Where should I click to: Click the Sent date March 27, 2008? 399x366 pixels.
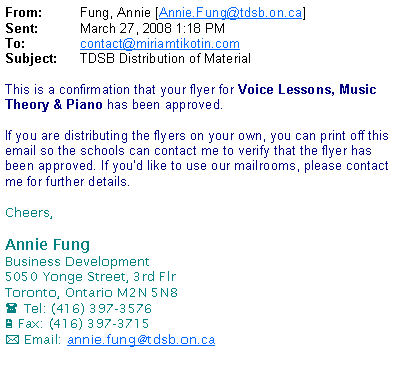pos(126,28)
